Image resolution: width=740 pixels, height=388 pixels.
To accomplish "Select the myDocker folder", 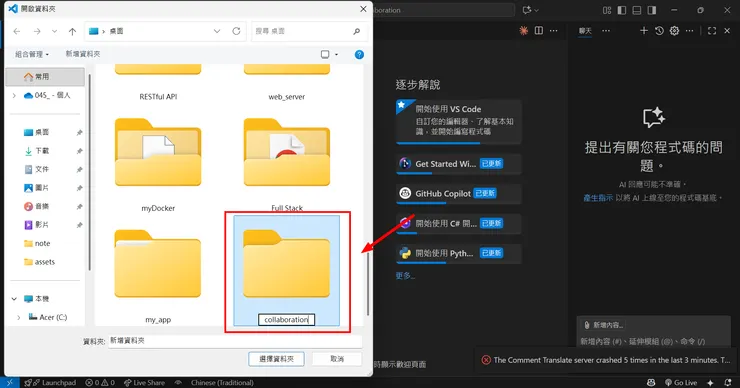I will [158, 164].
